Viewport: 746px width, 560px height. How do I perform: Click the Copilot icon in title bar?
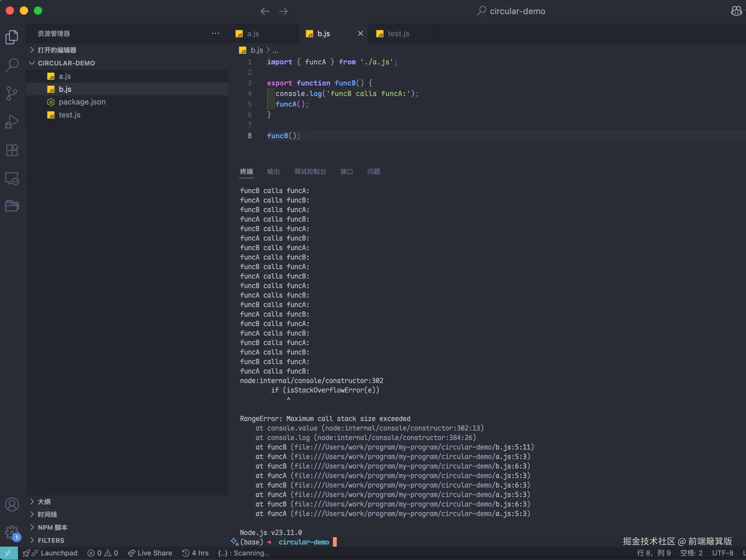[x=736, y=11]
